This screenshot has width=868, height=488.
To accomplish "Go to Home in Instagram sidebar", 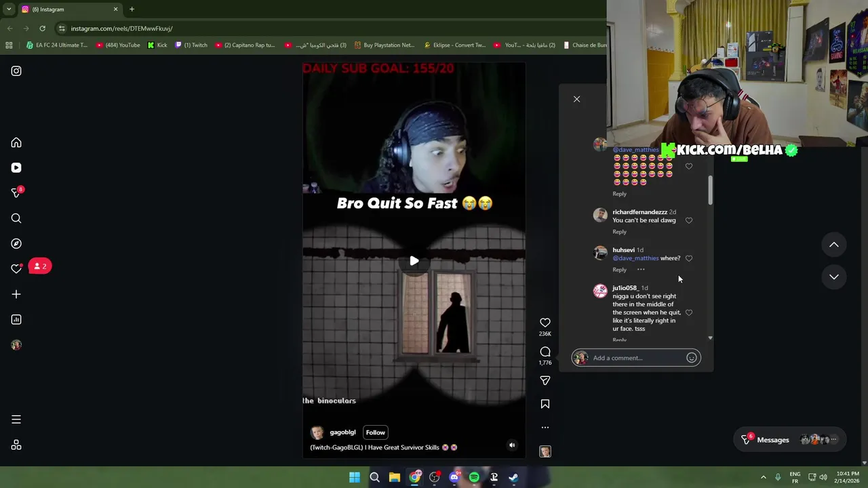I will click(16, 143).
